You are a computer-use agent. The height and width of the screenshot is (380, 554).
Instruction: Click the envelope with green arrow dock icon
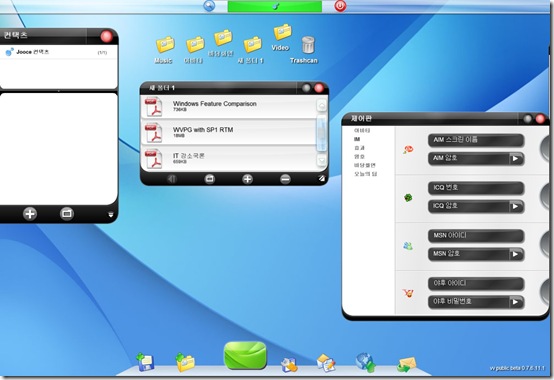coord(406,364)
